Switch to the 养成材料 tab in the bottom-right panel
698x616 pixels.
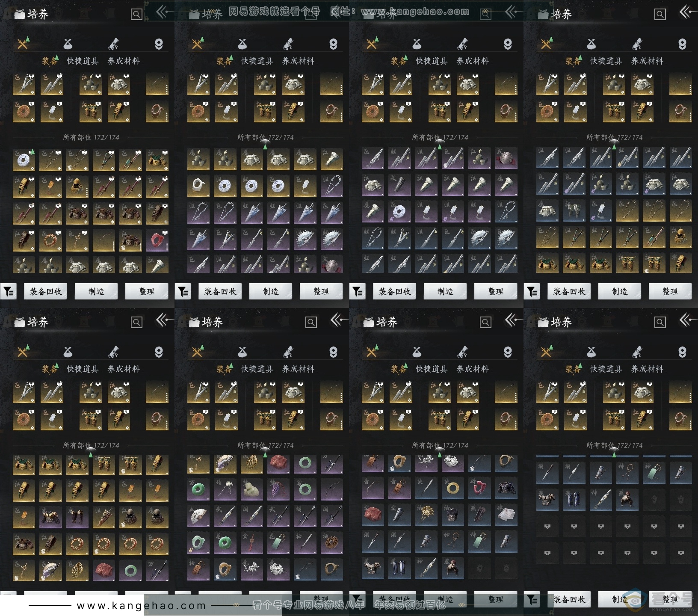pos(647,369)
